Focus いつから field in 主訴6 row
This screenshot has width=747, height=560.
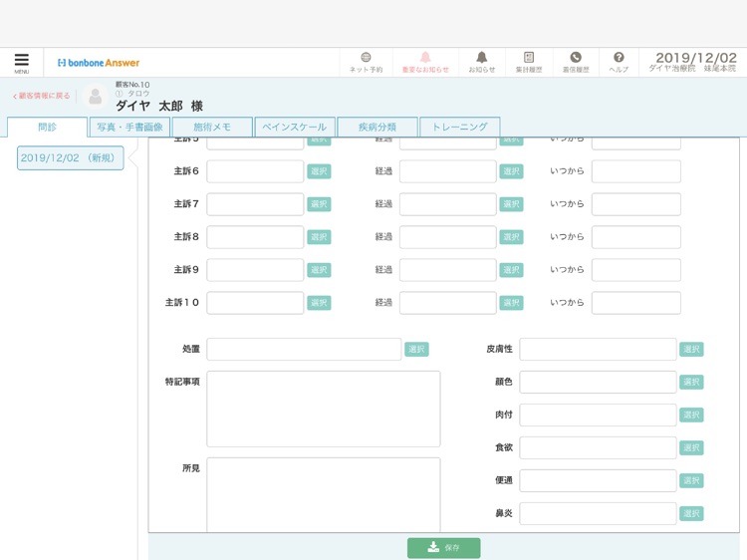[x=636, y=171]
